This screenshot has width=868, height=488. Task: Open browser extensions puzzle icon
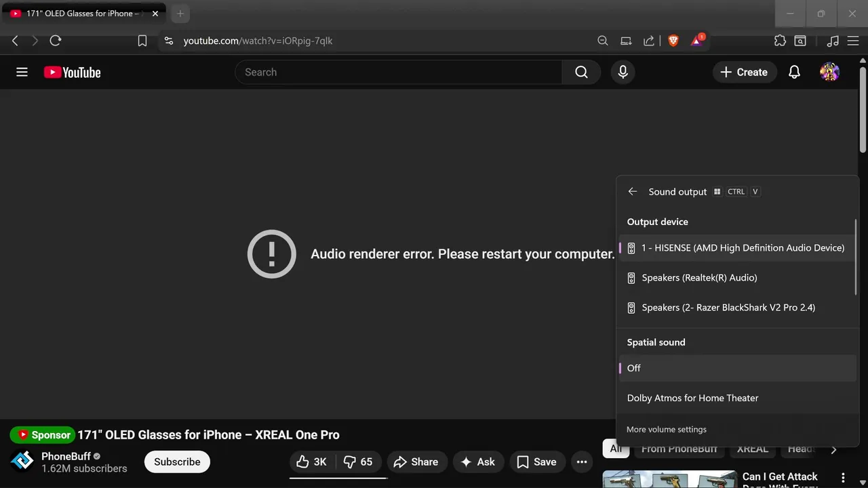click(780, 41)
